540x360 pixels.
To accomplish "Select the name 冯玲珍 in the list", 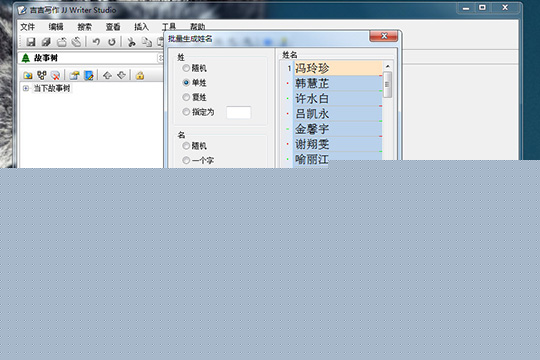I will [x=338, y=68].
